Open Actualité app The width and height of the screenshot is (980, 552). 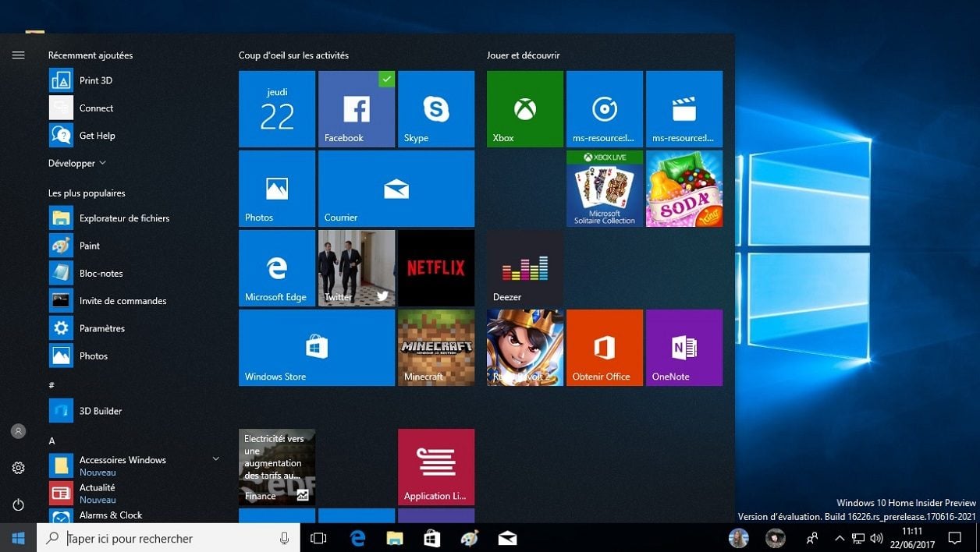click(133, 493)
